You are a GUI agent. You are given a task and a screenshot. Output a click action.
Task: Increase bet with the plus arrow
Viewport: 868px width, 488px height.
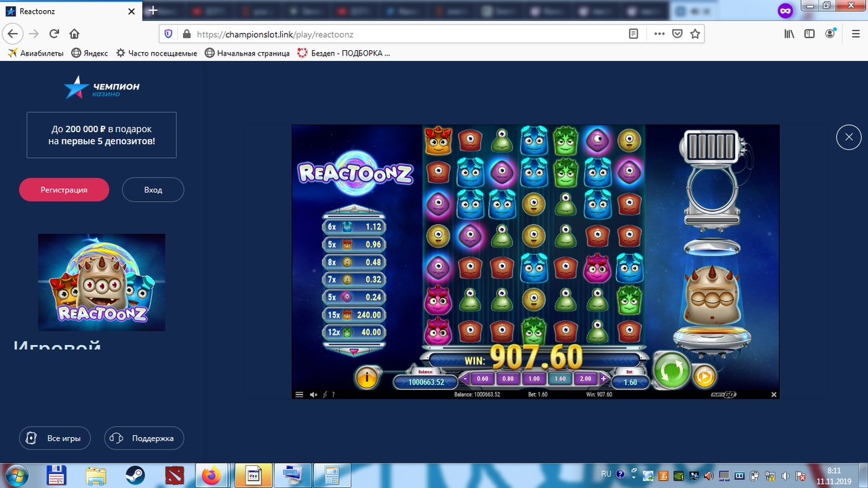603,379
